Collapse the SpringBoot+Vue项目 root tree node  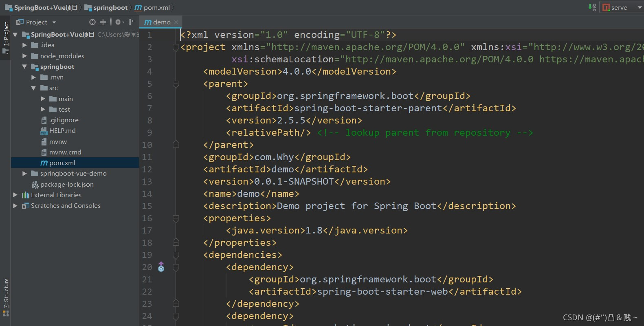coord(15,35)
